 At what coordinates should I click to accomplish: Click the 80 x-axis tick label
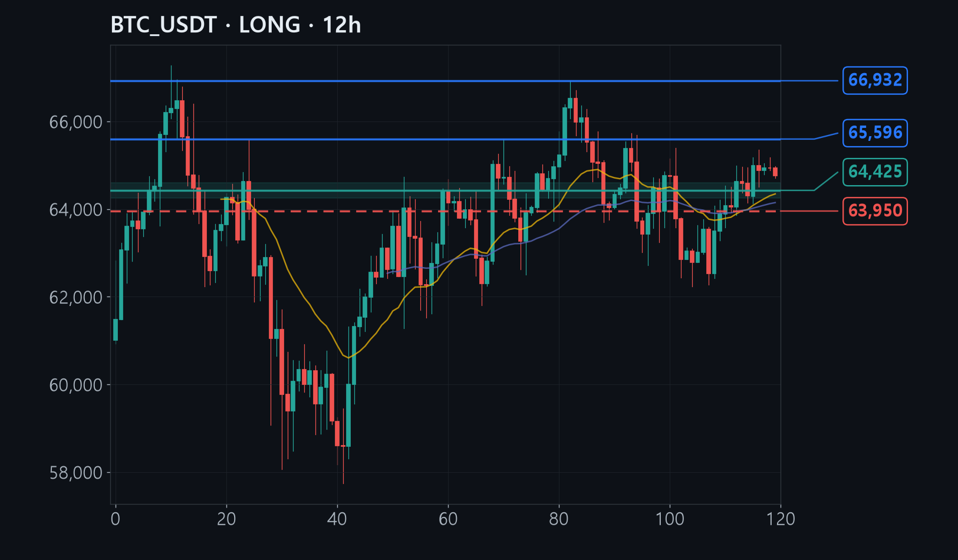click(559, 519)
